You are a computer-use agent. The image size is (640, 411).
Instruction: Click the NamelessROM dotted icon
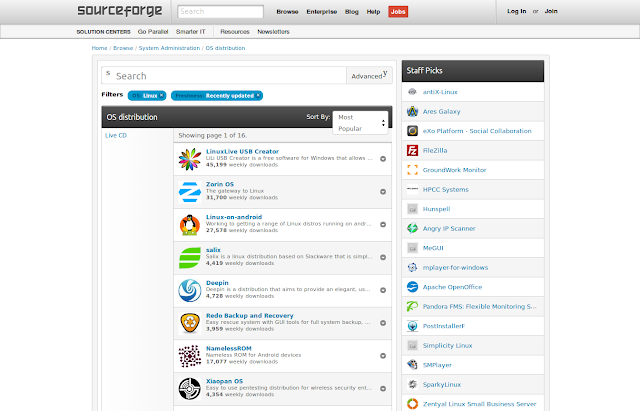190,356
